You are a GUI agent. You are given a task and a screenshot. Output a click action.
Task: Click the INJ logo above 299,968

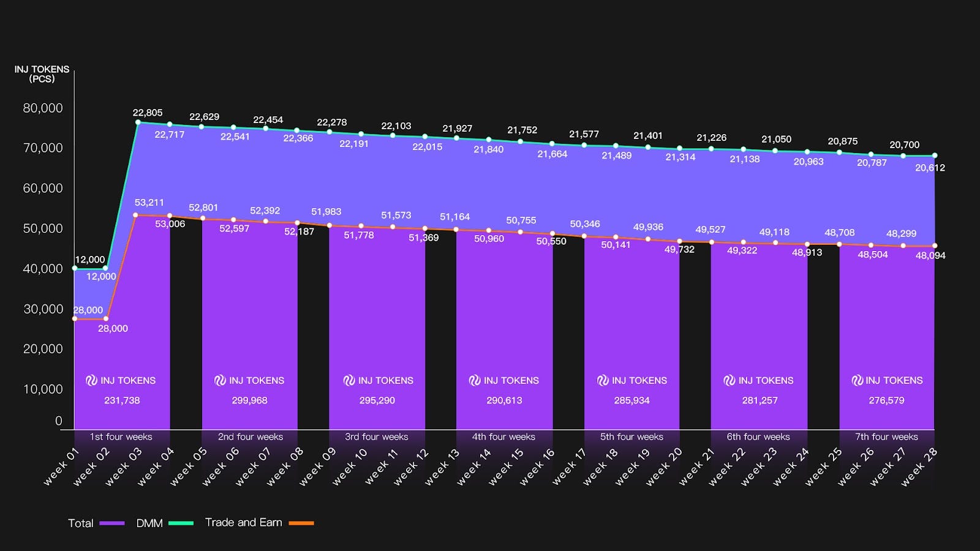220,380
